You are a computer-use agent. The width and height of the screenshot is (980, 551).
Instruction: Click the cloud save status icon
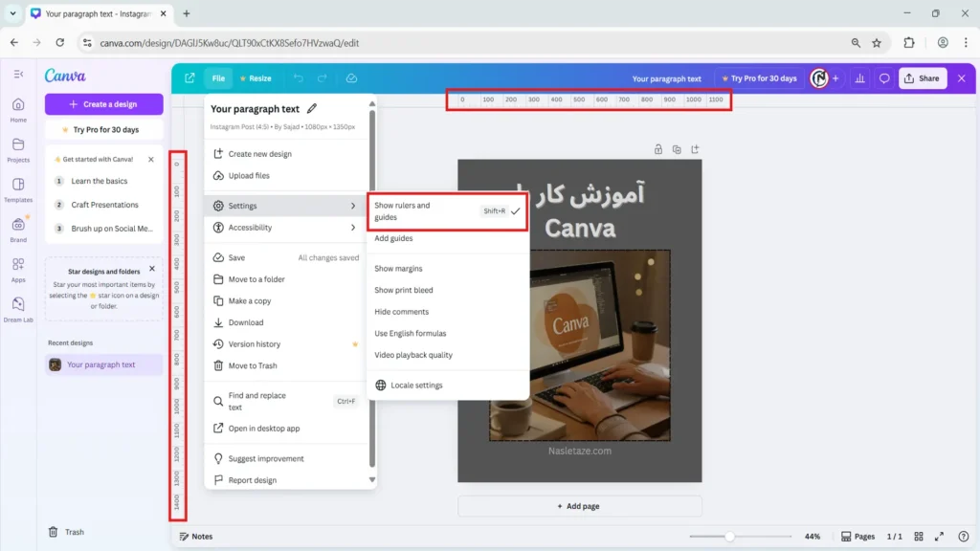[x=351, y=78]
